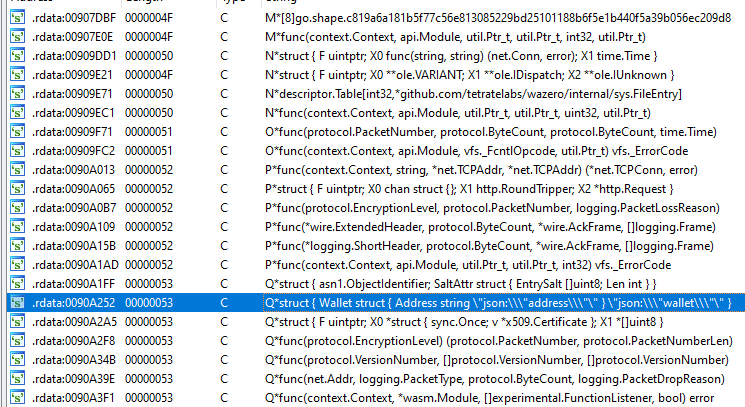Click the string icon for row .rdata:0090A013
The width and height of the screenshot is (745, 407).
click(18, 170)
